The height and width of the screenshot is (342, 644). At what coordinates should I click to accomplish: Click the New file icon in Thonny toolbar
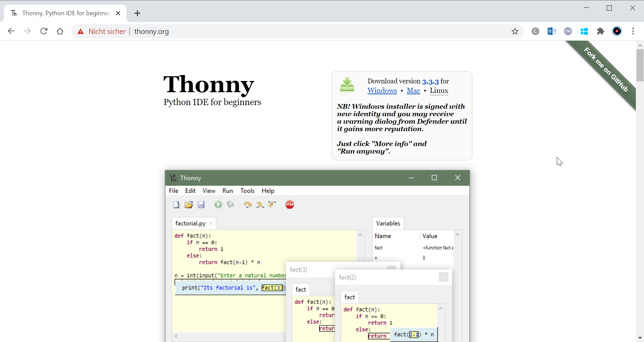point(176,205)
